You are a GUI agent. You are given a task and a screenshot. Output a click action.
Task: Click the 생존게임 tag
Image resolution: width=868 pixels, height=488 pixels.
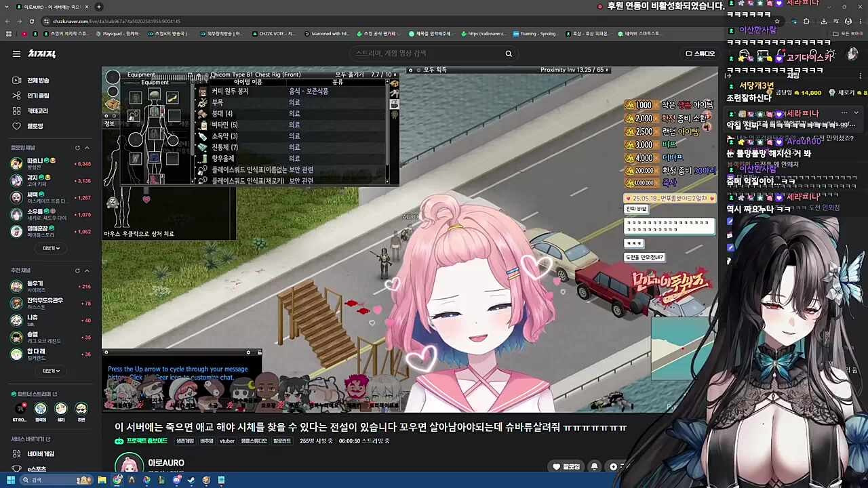tap(185, 441)
